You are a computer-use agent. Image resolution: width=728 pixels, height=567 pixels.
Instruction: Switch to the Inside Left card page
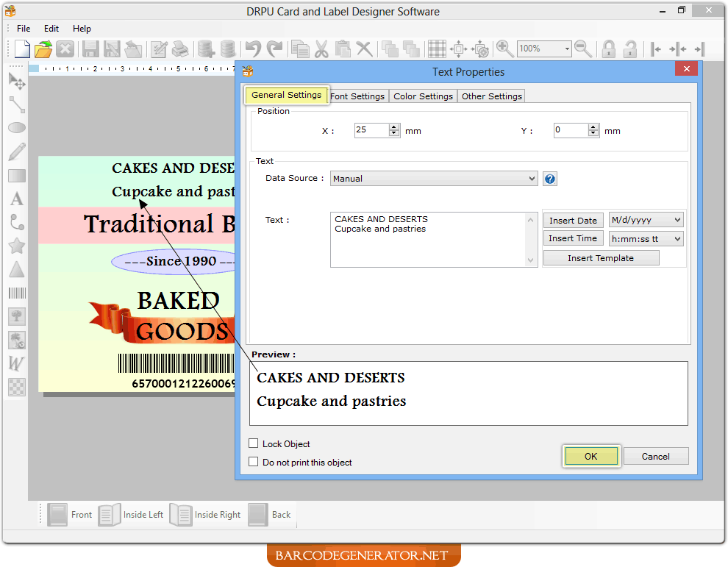[x=132, y=515]
